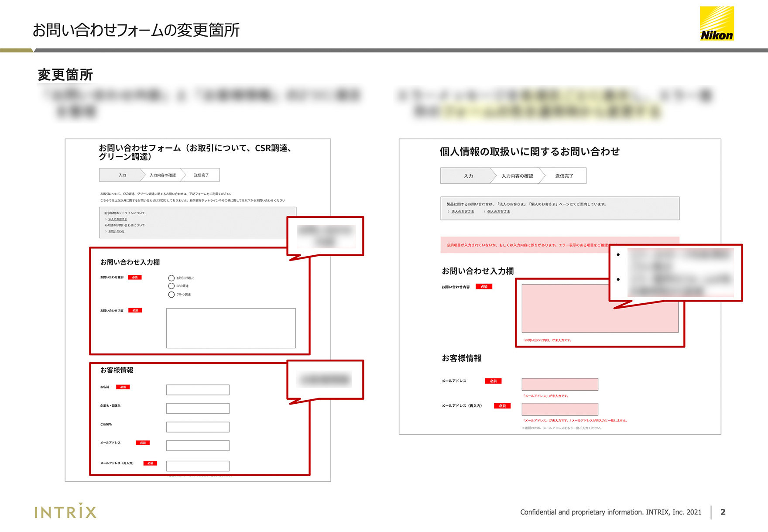Click 必須 badge beside 個人情報 form お問い合わせ内容
The image size is (768, 532).
[484, 287]
